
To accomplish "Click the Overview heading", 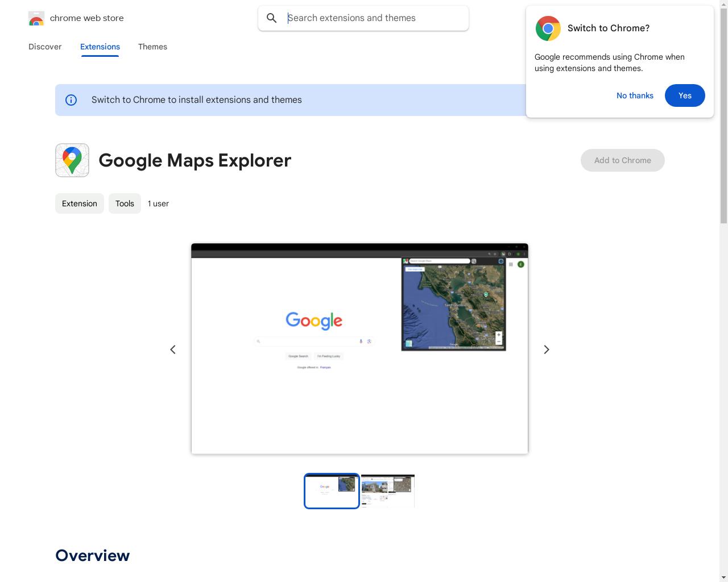I will tap(93, 555).
